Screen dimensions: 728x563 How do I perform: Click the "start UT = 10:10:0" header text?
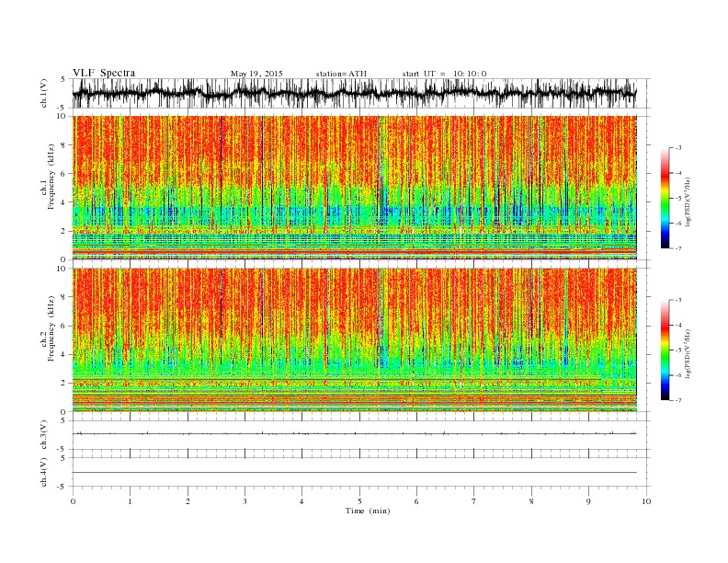click(444, 74)
